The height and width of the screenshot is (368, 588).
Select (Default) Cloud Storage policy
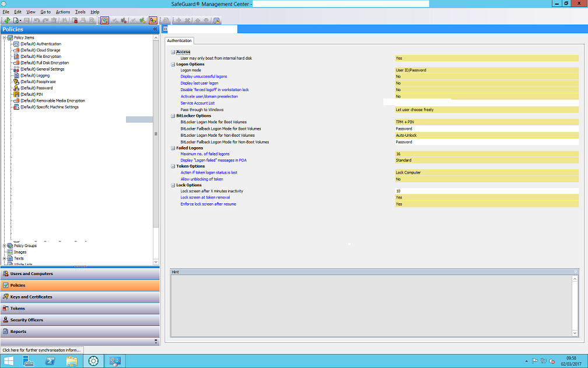coord(40,50)
